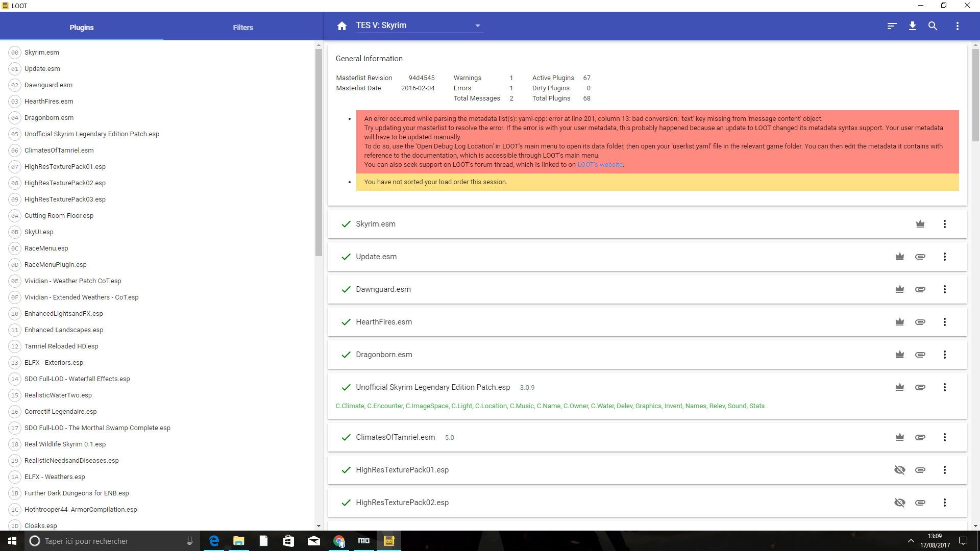The width and height of the screenshot is (980, 551).
Task: Select RealisticNeedsandDiseases.esp in sidebar
Action: coord(158,461)
